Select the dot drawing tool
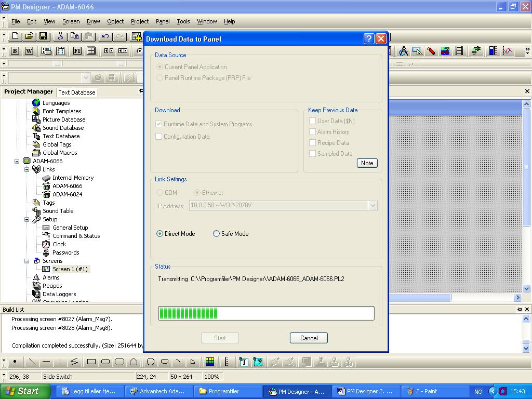Viewport: 532px width, 399px height. pos(15,362)
